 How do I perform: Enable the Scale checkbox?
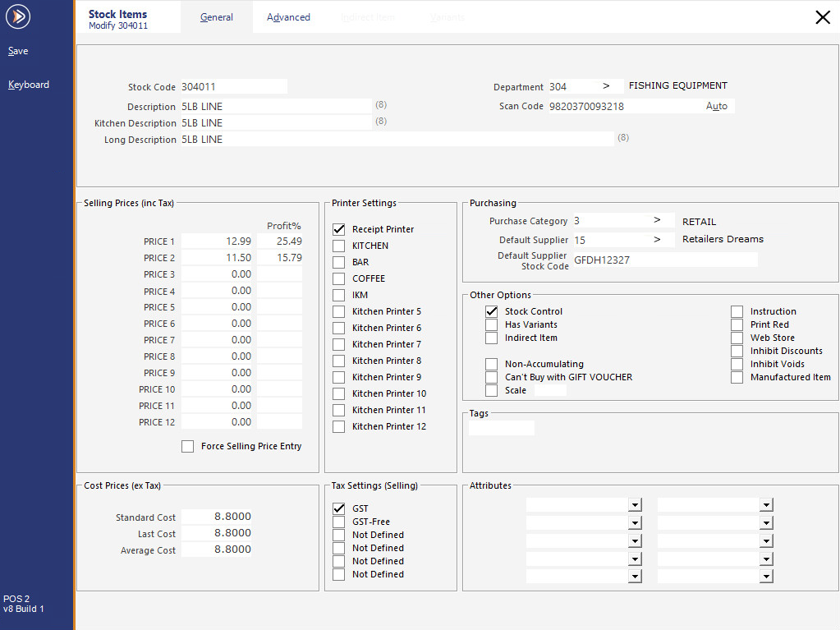point(491,390)
